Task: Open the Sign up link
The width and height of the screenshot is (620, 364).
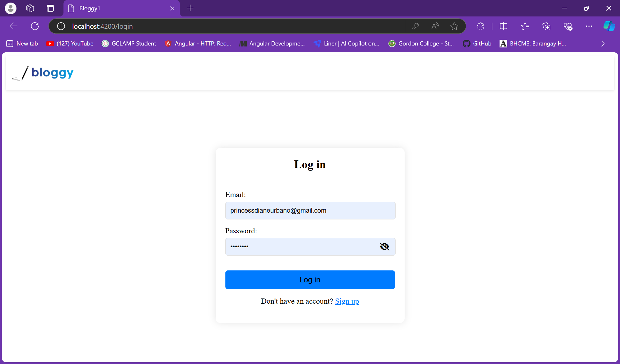Action: (x=347, y=301)
